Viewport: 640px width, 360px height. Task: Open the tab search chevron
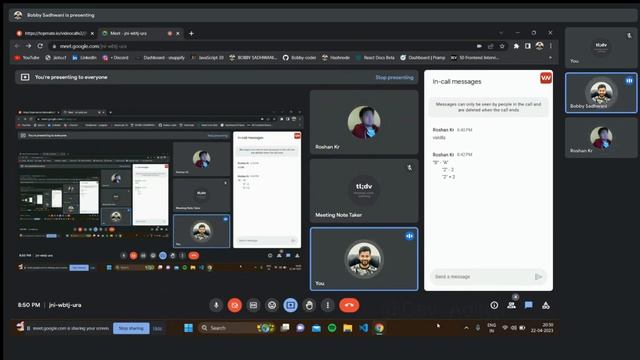pyautogui.click(x=501, y=33)
